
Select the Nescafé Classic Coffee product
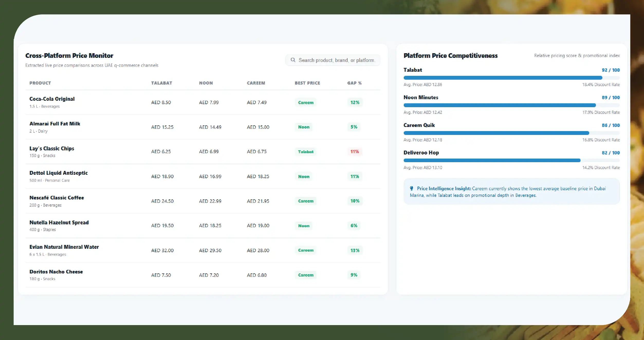tap(57, 198)
